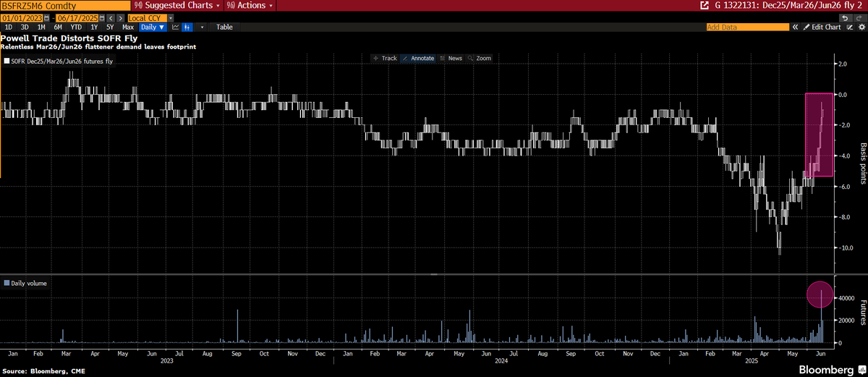Toggle the Daily volume legend swatch
Image resolution: width=868 pixels, height=377 pixels.
[x=7, y=283]
